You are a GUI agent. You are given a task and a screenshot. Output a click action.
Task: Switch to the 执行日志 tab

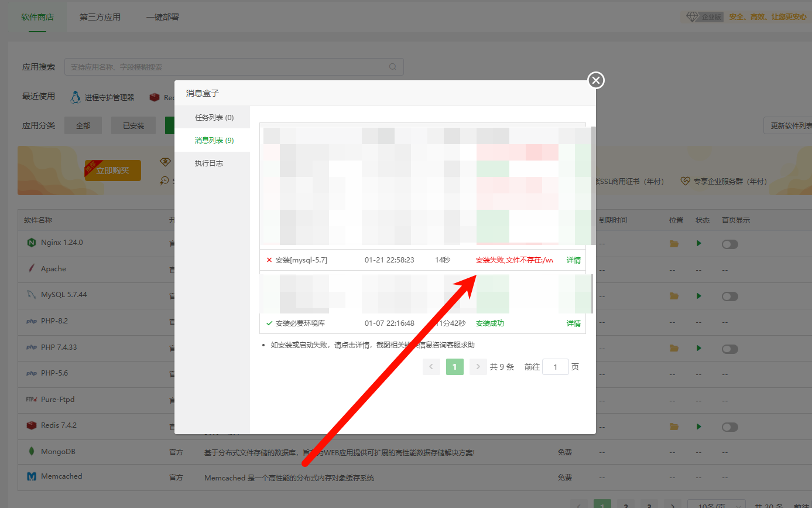coord(209,163)
